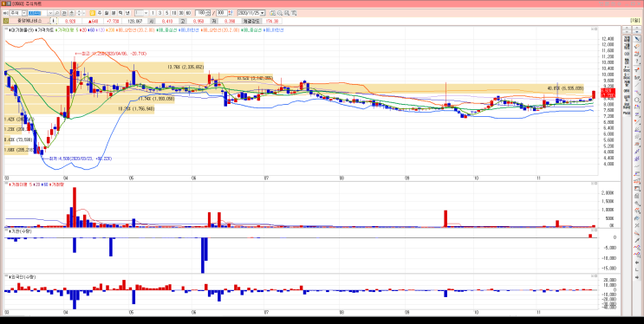Click the scroll-up arrow above drawing tools column
Viewport: 644px width, 324px height.
click(637, 28)
